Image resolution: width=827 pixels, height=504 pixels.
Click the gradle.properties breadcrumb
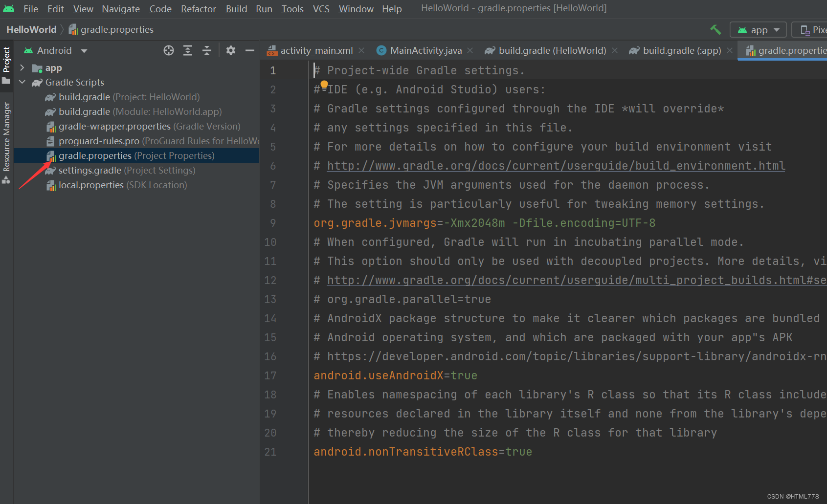pos(111,30)
